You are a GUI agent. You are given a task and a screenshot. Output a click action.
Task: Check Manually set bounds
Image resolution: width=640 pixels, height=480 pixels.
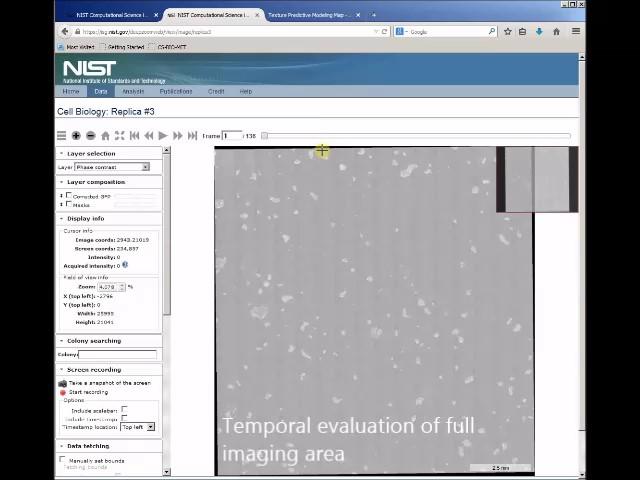(62, 459)
